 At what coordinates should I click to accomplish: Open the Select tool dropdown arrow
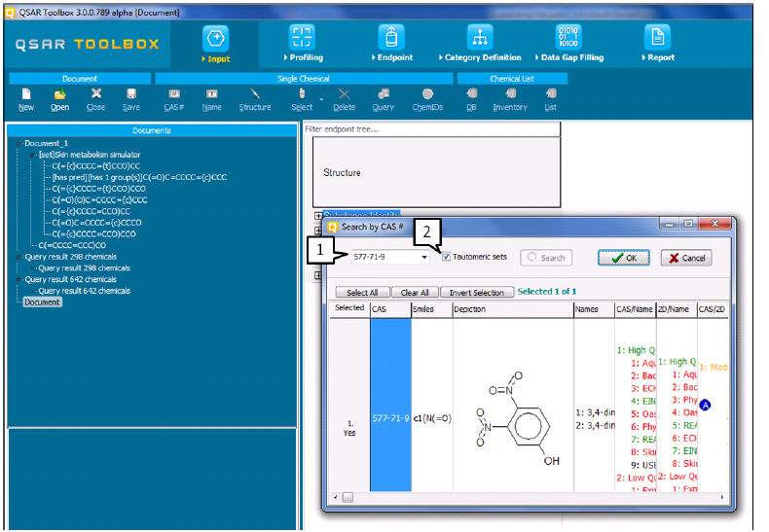click(321, 99)
